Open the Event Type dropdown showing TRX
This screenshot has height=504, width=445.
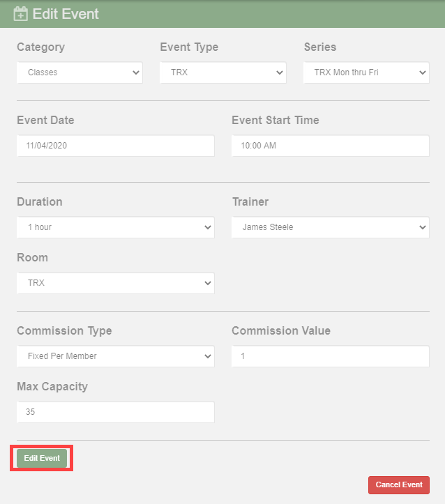pyautogui.click(x=222, y=72)
